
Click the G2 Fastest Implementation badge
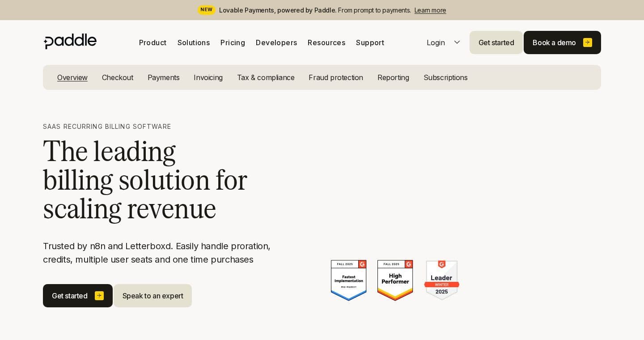click(349, 280)
